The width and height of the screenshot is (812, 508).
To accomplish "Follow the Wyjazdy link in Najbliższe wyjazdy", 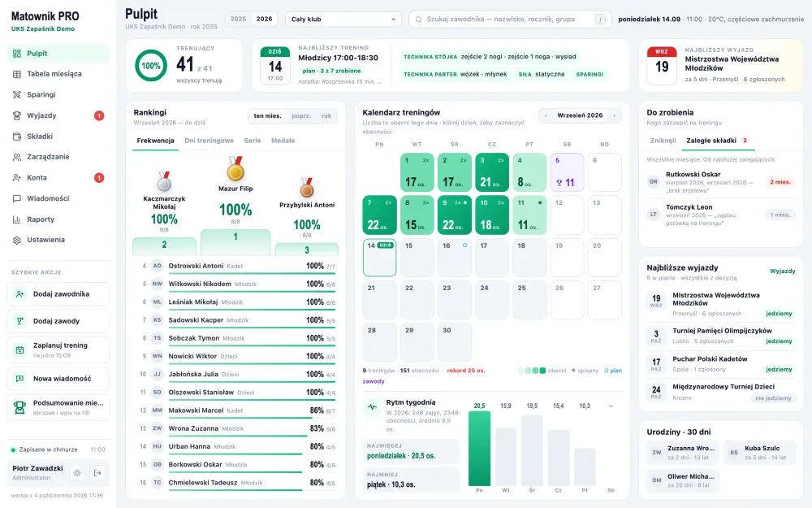I will pyautogui.click(x=783, y=271).
